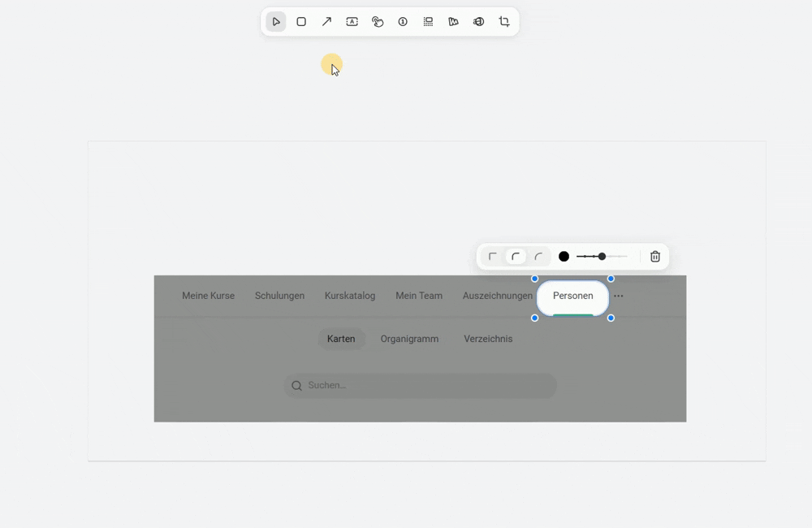Set fully rounded corner style
Screen dimensions: 812x528
pyautogui.click(x=538, y=257)
